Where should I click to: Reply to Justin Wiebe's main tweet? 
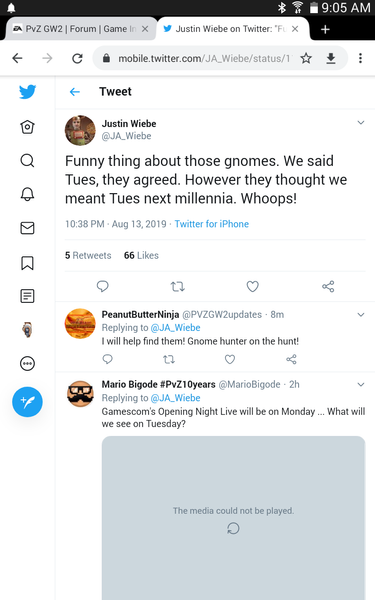point(103,286)
